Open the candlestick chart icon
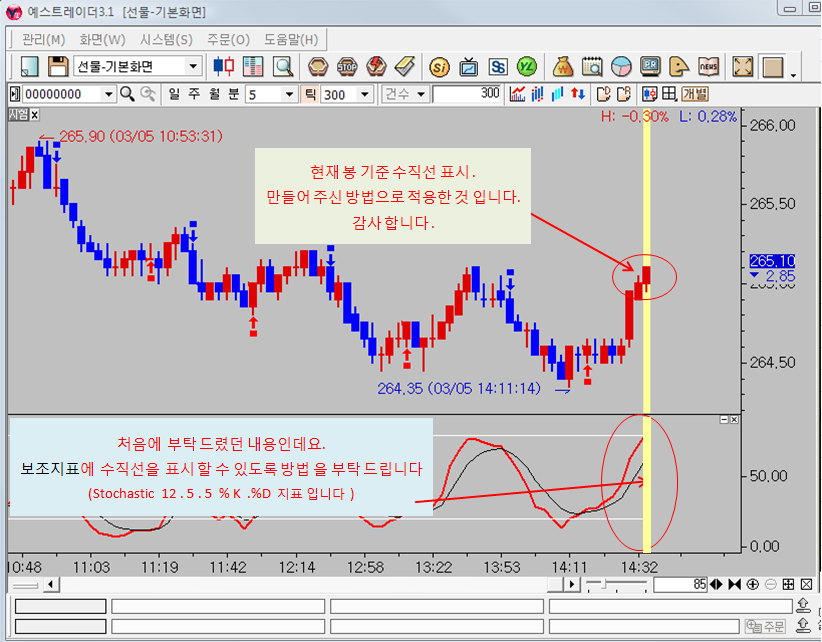Image resolution: width=822 pixels, height=642 pixels. [223, 67]
